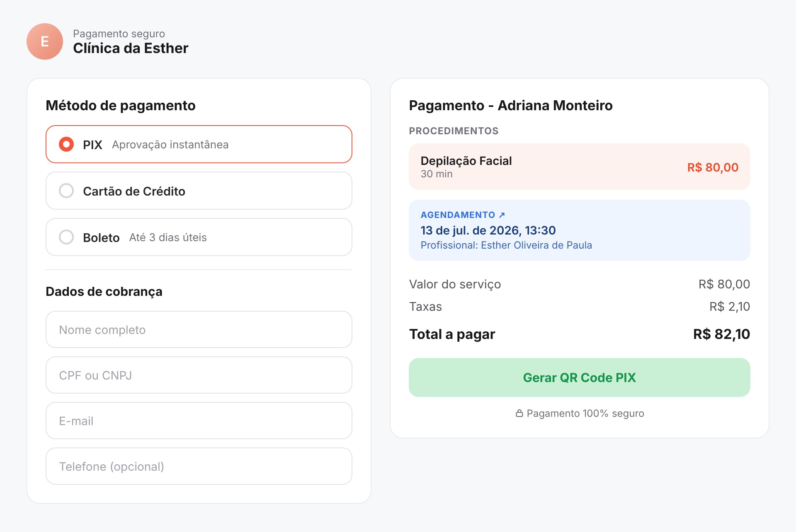Click the 'Cartão de Crédito' label

pos(134,191)
